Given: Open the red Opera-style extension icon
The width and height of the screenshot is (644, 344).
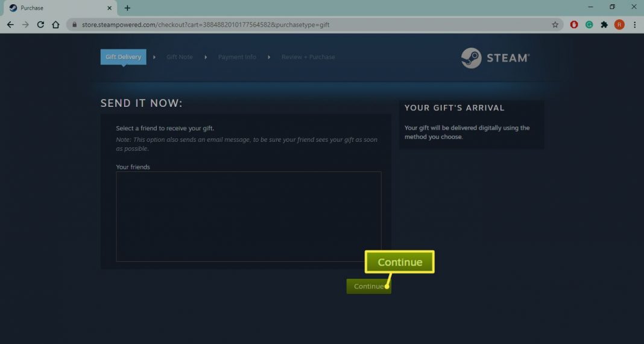Looking at the screenshot, I should coord(574,25).
